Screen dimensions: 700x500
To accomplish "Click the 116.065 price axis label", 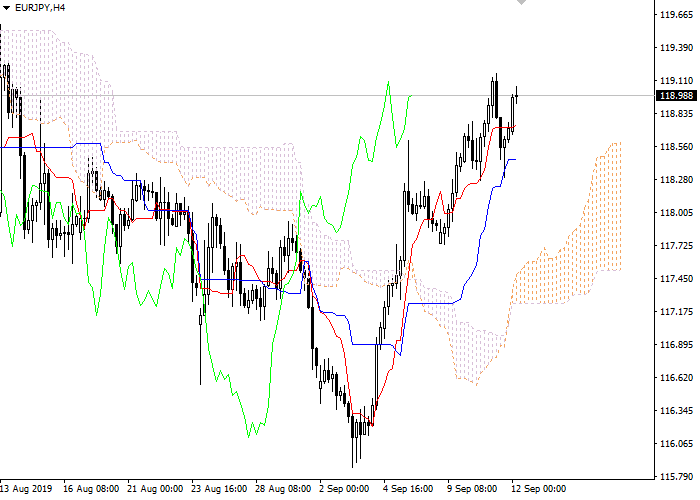I will click(676, 444).
